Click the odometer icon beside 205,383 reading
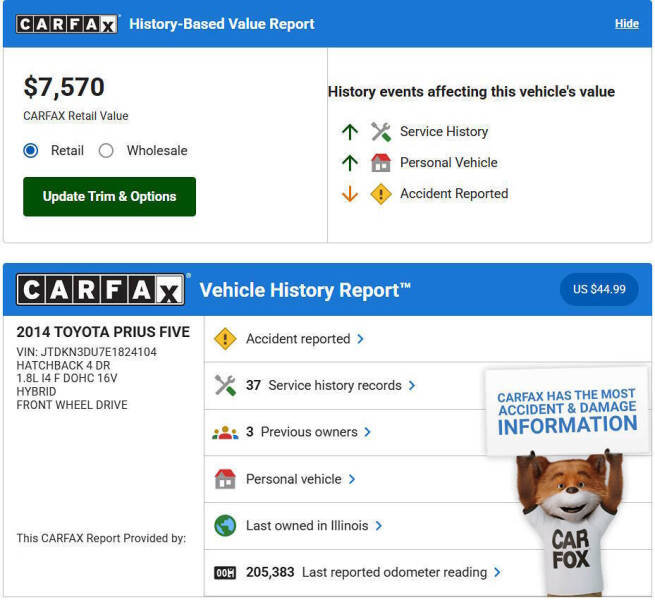 click(x=225, y=573)
